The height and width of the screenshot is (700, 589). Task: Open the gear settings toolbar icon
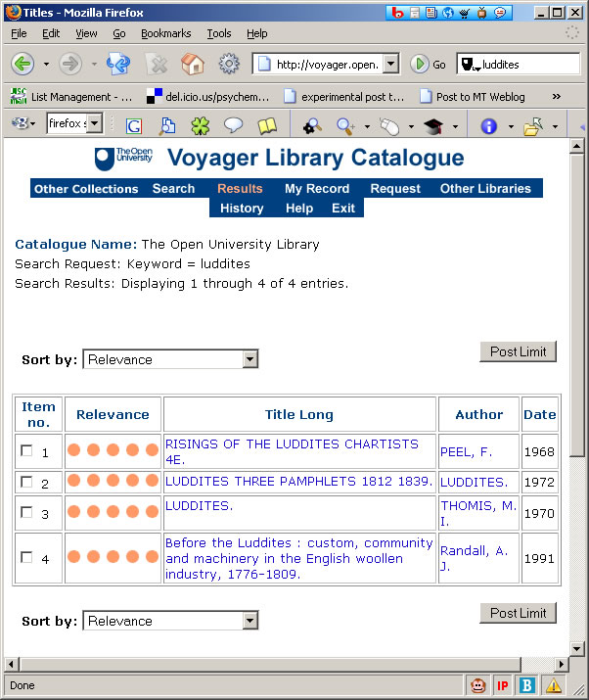pyautogui.click(x=229, y=64)
